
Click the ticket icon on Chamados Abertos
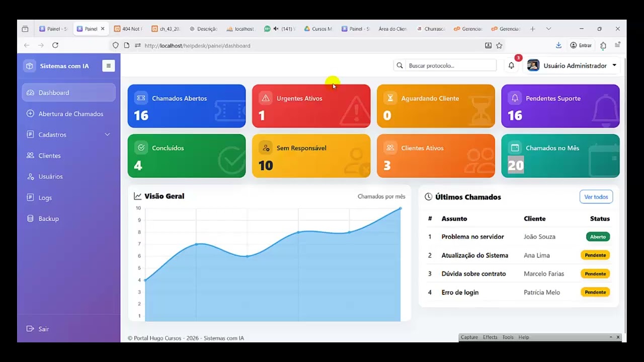[141, 98]
